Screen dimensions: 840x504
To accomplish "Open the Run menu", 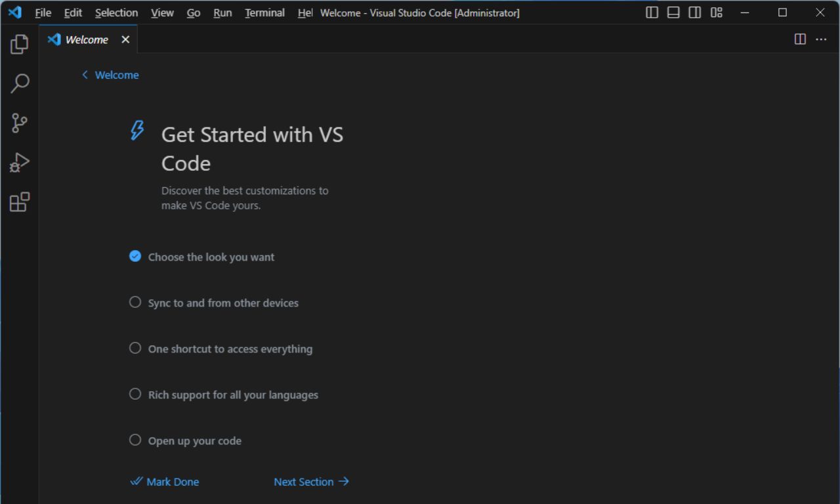I will pos(222,12).
